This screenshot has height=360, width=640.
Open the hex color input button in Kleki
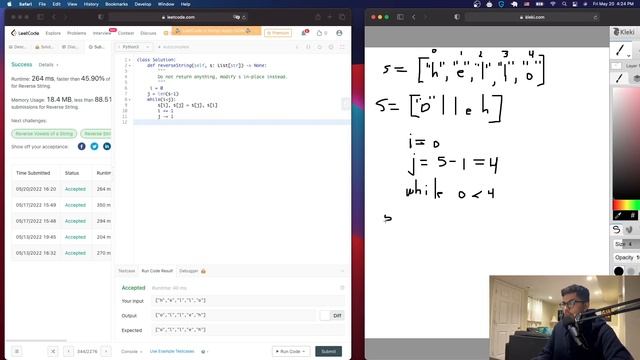(x=633, y=215)
